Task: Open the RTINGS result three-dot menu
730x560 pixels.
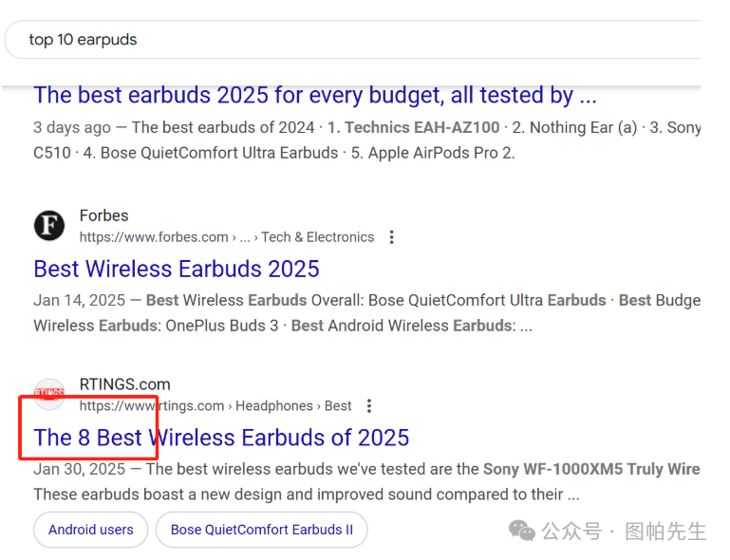Action: tap(368, 406)
